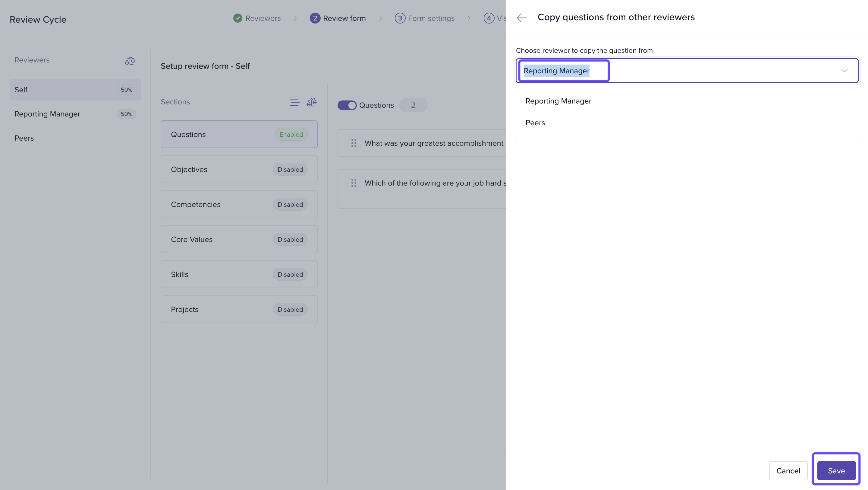Click the reorder sections list icon
Screen dimensions: 868x490
click(294, 102)
